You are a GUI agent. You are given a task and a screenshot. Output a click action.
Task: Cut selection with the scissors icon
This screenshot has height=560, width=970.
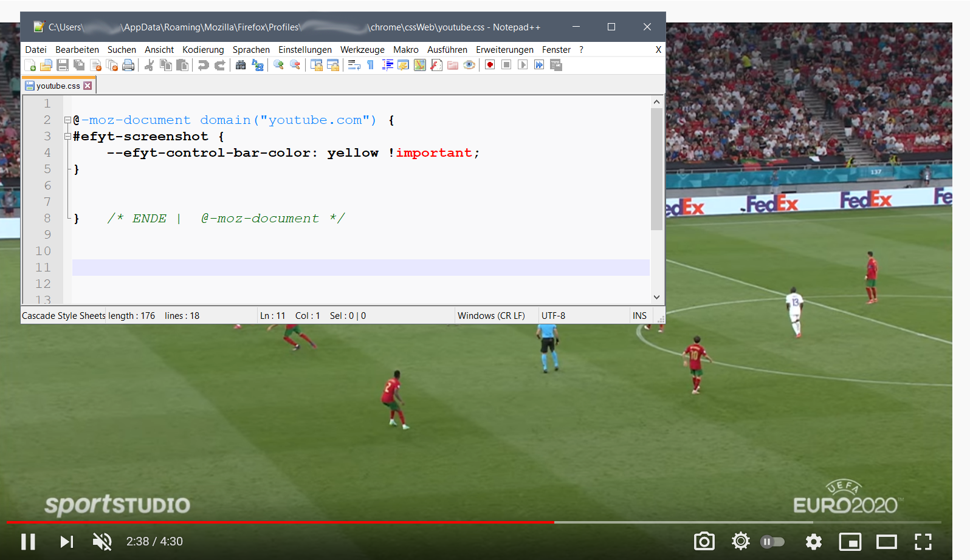tap(149, 65)
